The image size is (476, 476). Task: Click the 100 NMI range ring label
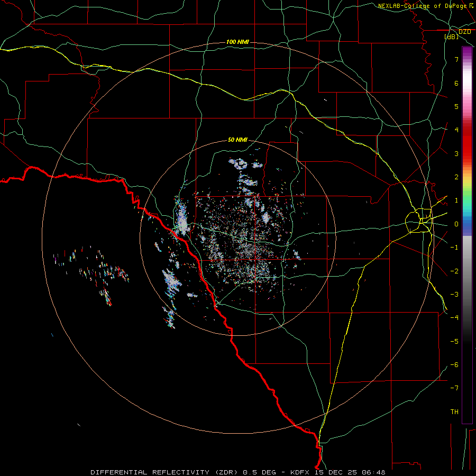(x=237, y=42)
